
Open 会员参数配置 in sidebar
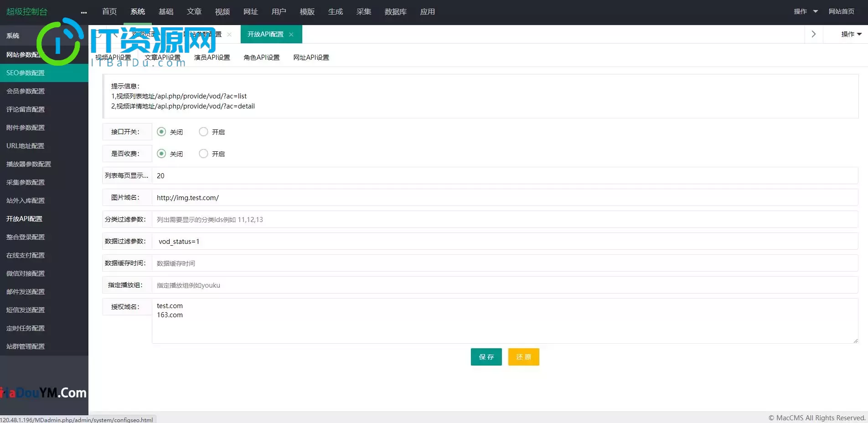pyautogui.click(x=44, y=91)
